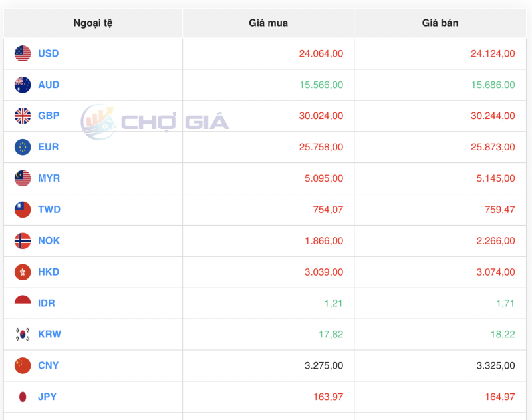532x420 pixels.
Task: Select the Ngoại tệ column header
Action: click(93, 22)
